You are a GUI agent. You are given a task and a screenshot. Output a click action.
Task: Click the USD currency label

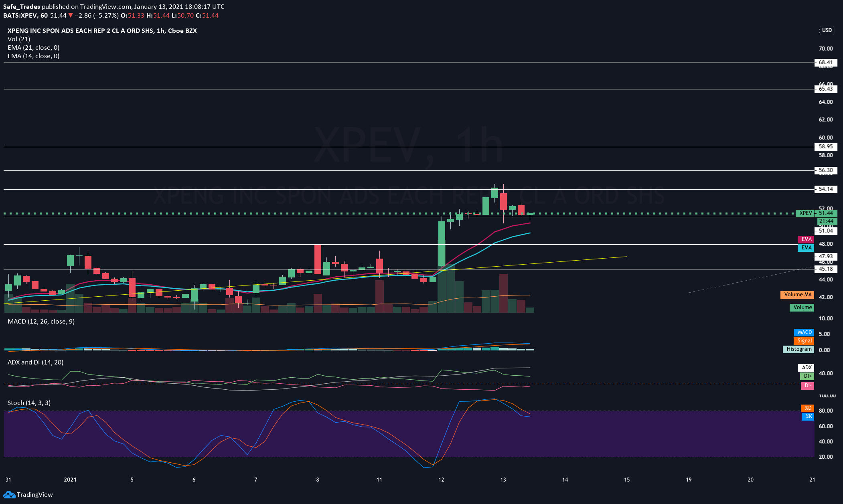click(x=827, y=30)
